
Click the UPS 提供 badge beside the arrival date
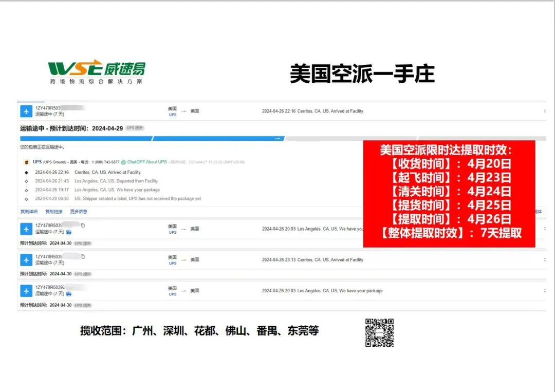(x=135, y=127)
